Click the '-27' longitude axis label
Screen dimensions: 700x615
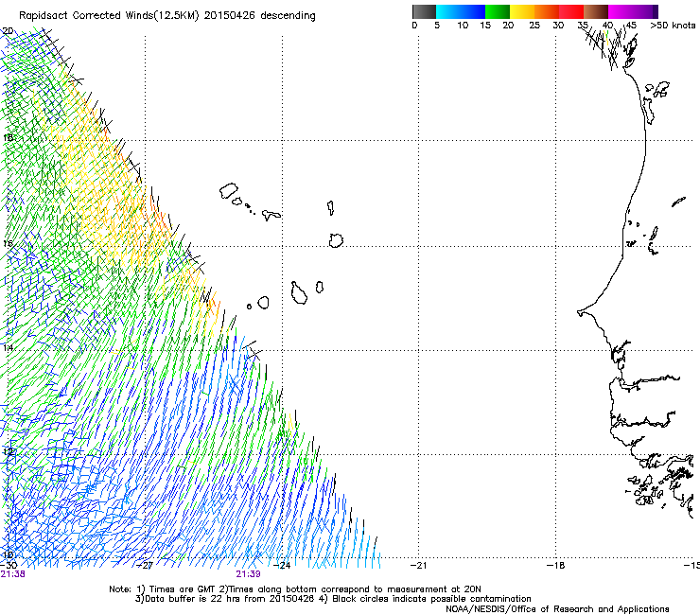tap(145, 566)
